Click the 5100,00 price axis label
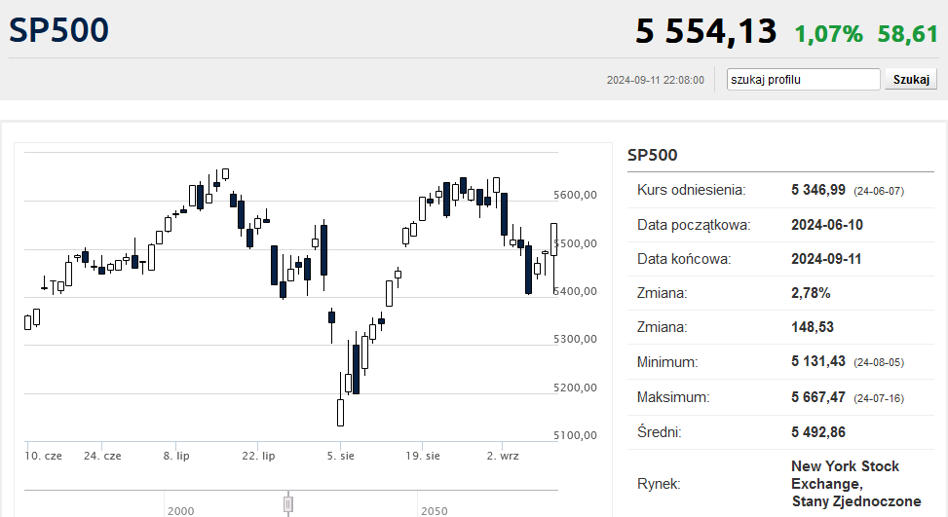948x517 pixels. (x=575, y=435)
